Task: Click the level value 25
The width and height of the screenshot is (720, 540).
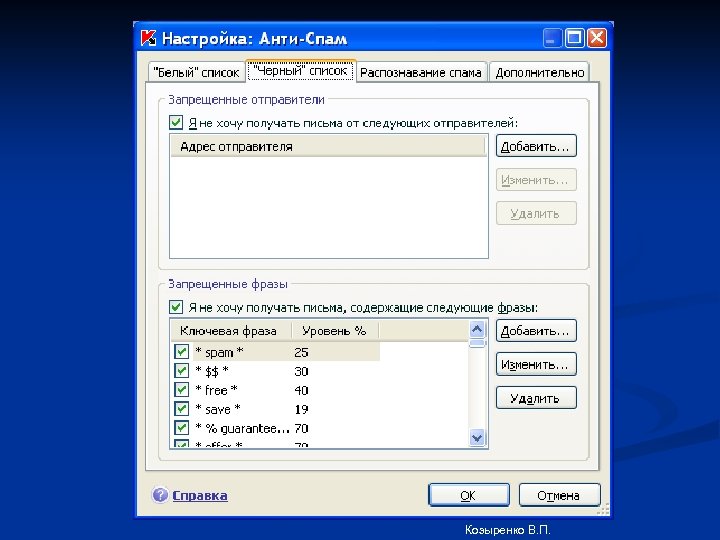Action: point(301,352)
